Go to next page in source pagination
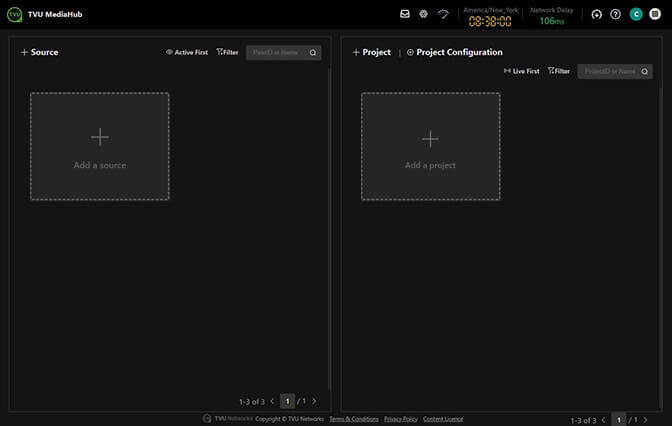This screenshot has height=426, width=672. tap(314, 401)
